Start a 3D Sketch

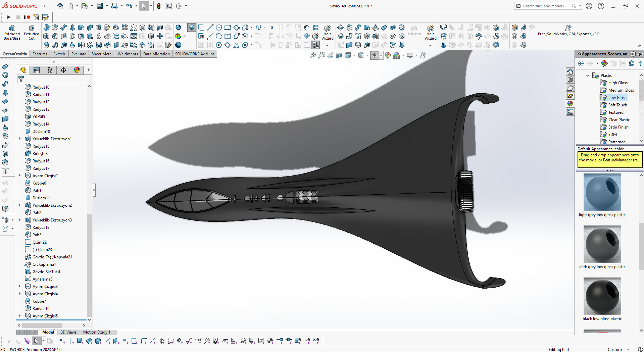tap(202, 36)
